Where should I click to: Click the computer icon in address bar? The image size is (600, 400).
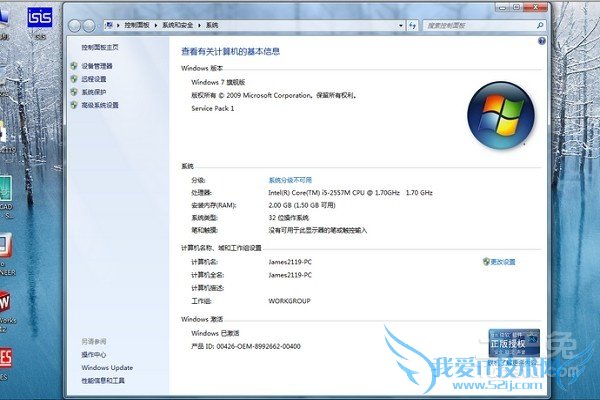click(x=109, y=25)
